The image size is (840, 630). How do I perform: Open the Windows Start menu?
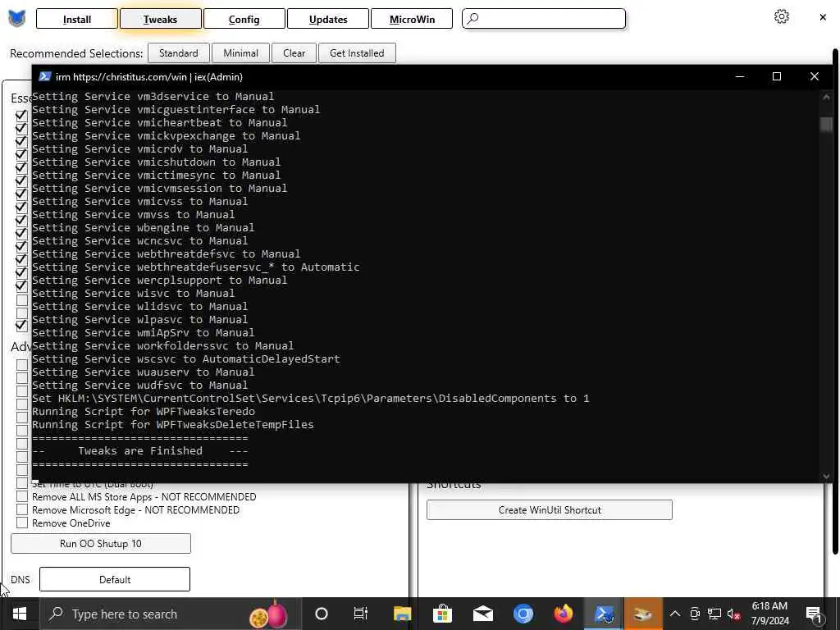click(20, 614)
